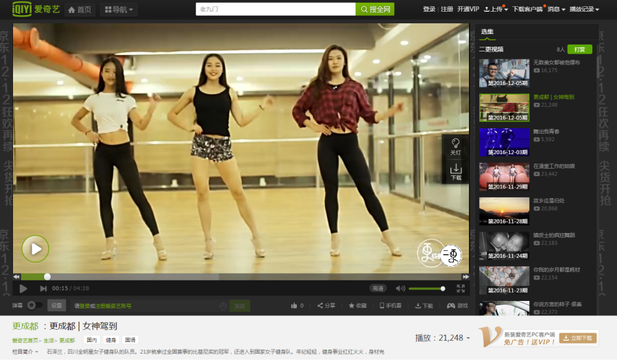Select the 选集 episodes tab
The height and width of the screenshot is (364, 617).
pyautogui.click(x=487, y=32)
